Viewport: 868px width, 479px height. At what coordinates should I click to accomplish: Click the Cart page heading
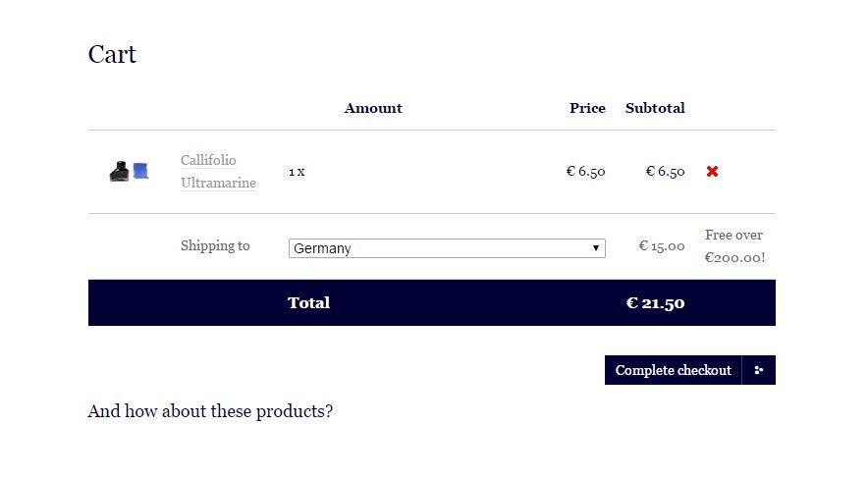coord(112,54)
